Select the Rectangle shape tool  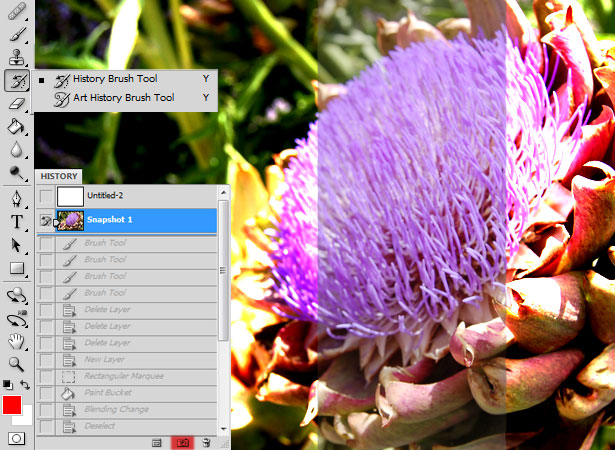[17, 268]
